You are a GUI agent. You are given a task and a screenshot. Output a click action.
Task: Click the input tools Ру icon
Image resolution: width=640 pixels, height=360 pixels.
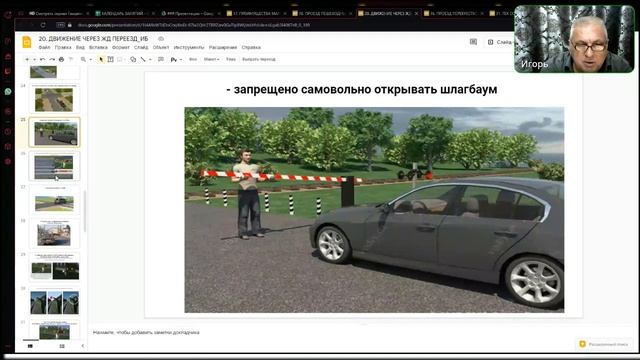(174, 60)
